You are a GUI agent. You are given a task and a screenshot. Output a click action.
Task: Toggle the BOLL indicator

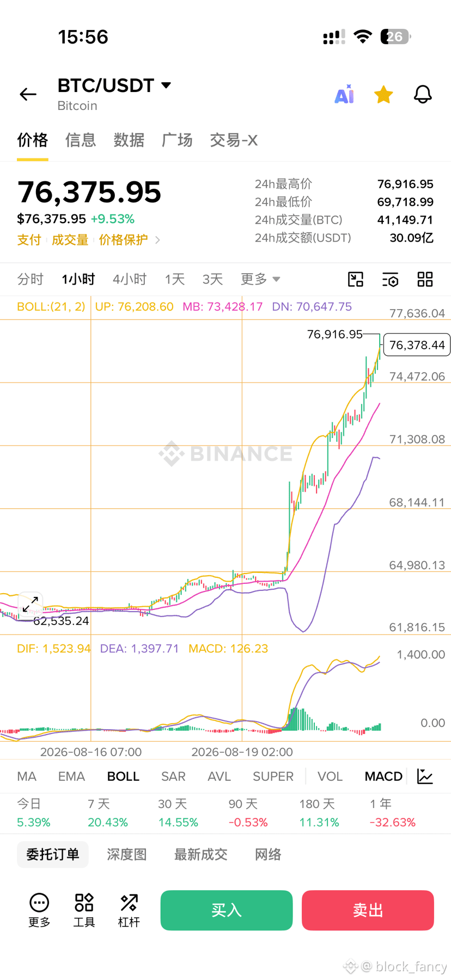[x=123, y=776]
